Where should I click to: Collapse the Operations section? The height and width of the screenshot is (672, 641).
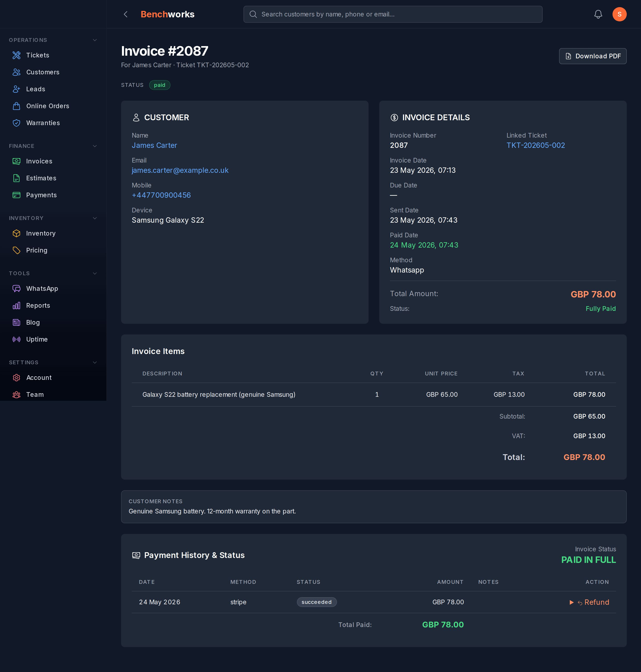95,40
